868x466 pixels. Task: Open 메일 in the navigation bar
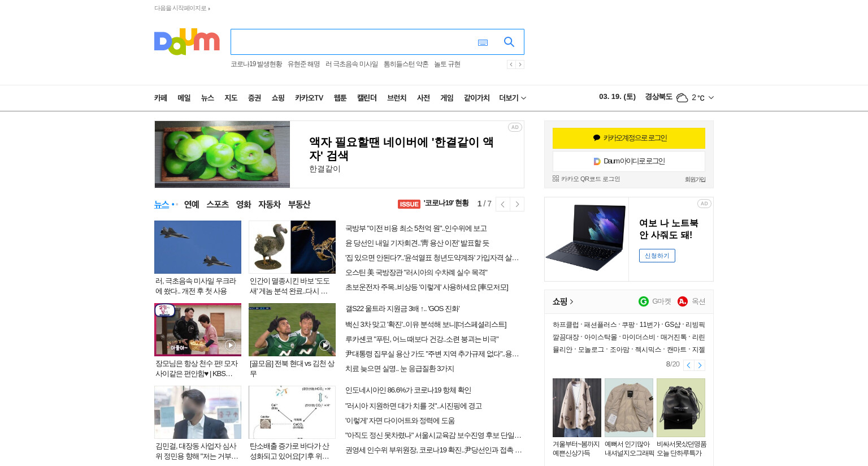[184, 98]
